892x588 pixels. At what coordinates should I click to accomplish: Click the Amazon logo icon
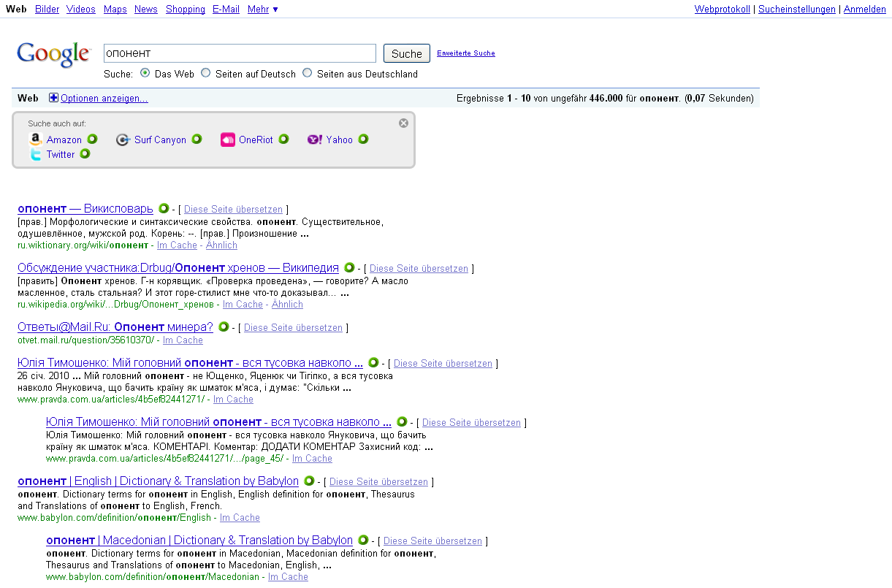(35, 140)
